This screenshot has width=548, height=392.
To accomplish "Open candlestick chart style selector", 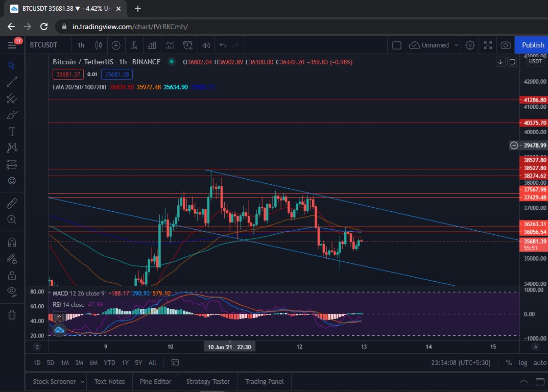I will 99,45.
